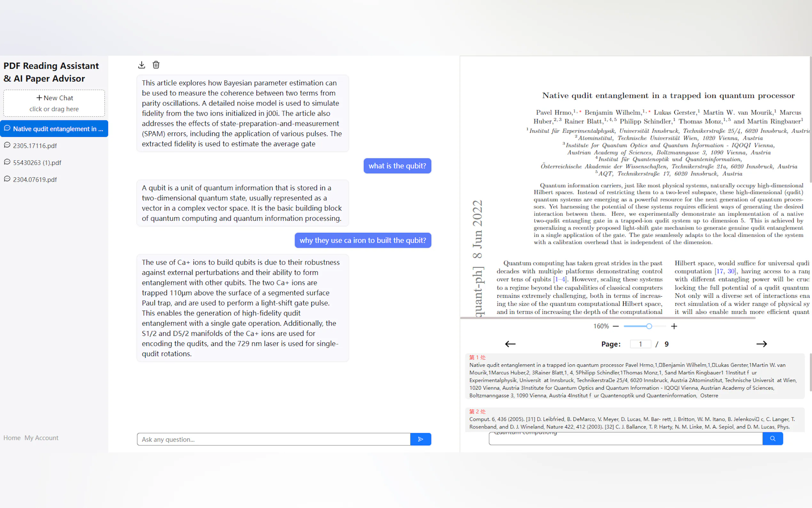Click the PDF search magnifier button

pyautogui.click(x=772, y=439)
